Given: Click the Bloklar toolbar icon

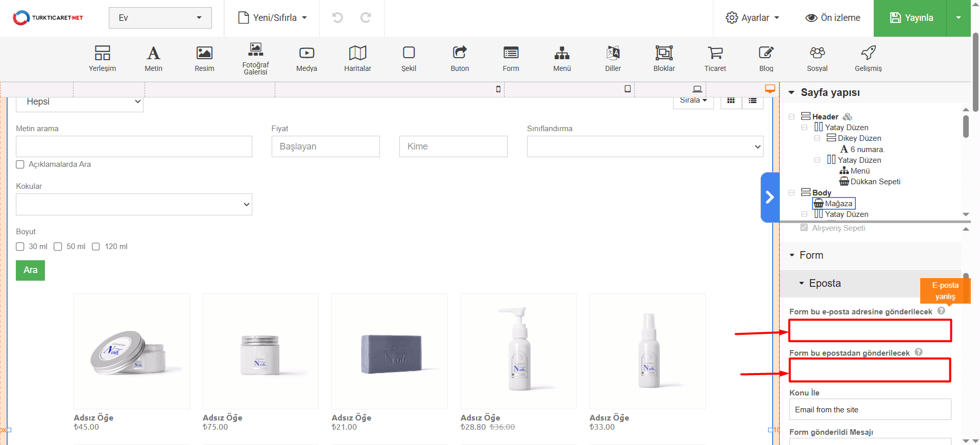Looking at the screenshot, I should pos(664,58).
